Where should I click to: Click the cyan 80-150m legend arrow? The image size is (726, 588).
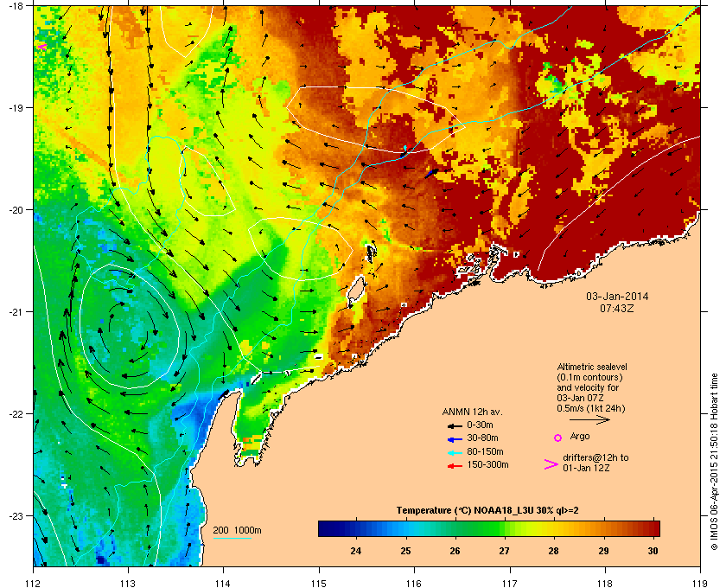click(455, 452)
